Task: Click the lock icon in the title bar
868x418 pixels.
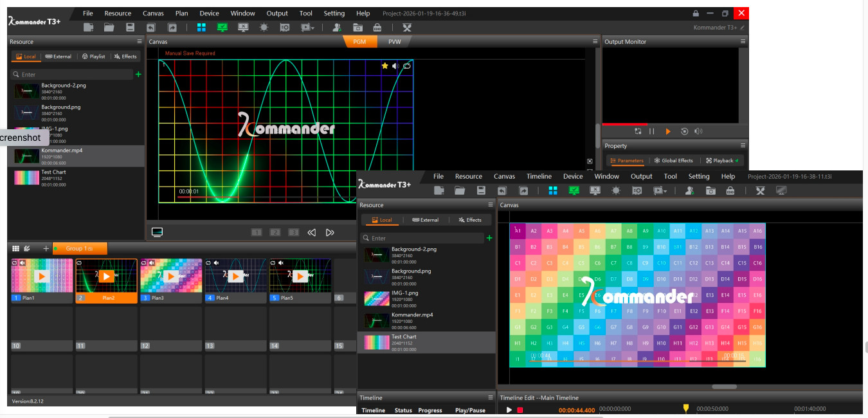Action: click(696, 14)
